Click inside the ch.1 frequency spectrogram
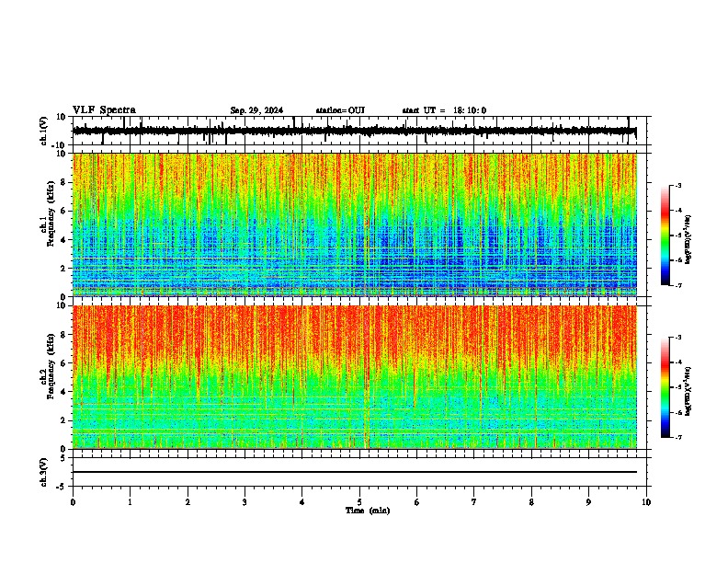The height and width of the screenshot is (563, 728). (x=354, y=224)
